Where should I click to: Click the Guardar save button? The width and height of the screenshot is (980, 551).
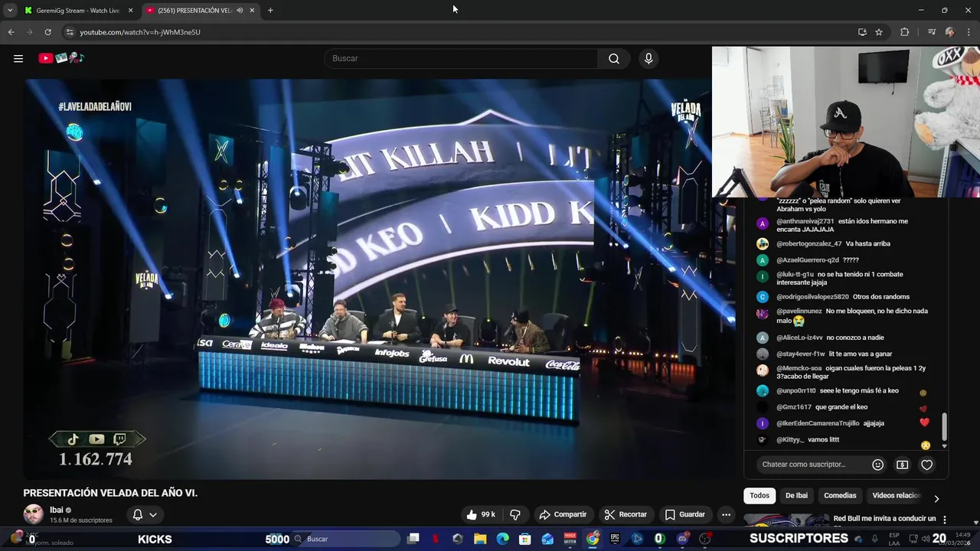tap(685, 514)
